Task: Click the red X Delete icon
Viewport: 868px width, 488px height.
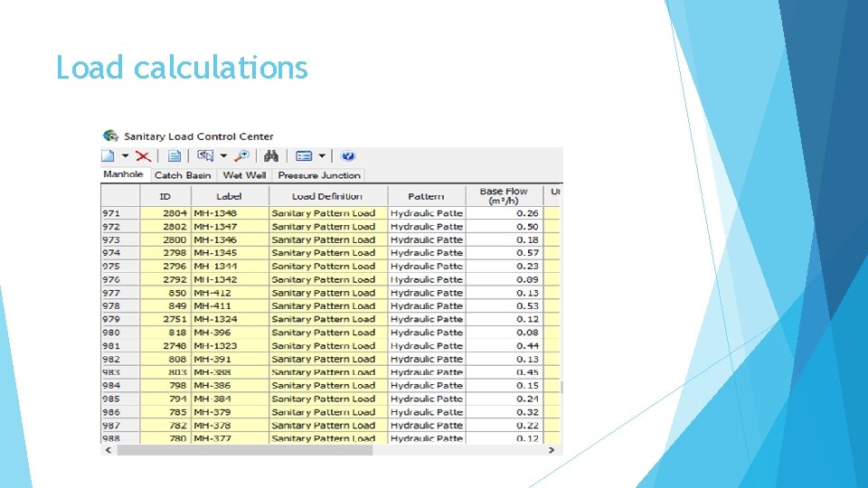Action: click(x=143, y=156)
